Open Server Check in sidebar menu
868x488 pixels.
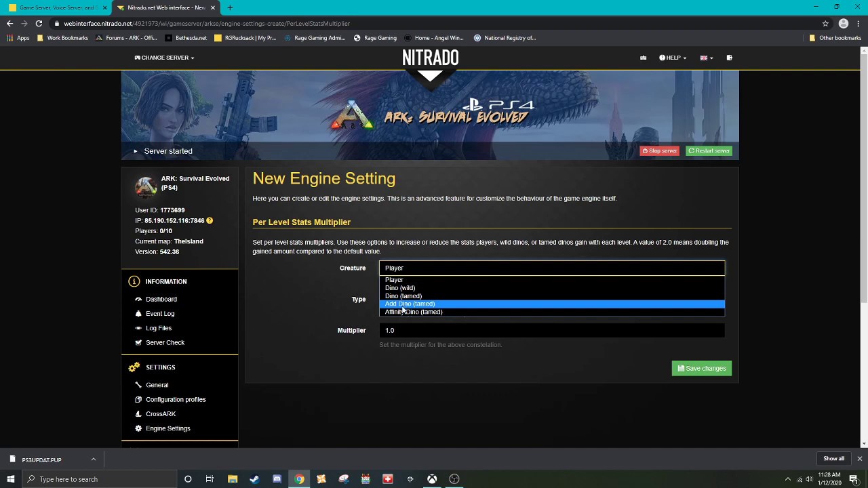(x=165, y=342)
